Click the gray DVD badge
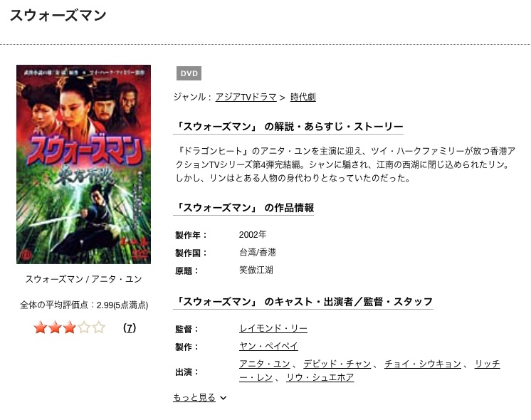The image size is (531, 420). click(x=189, y=73)
